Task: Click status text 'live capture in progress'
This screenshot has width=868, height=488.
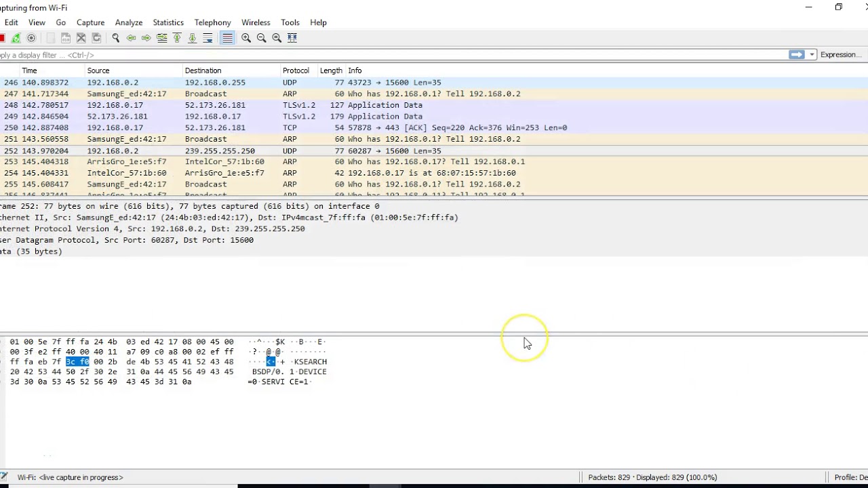Action: (81, 477)
